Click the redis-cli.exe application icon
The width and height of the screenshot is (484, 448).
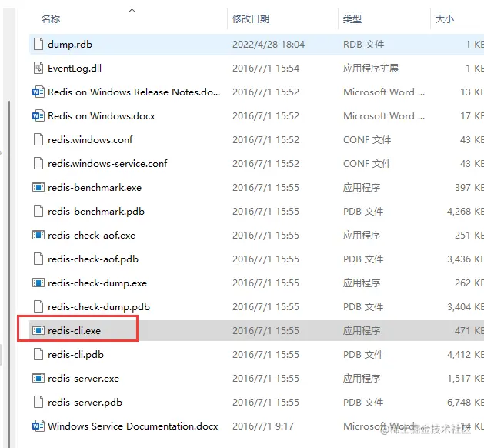pyautogui.click(x=38, y=331)
